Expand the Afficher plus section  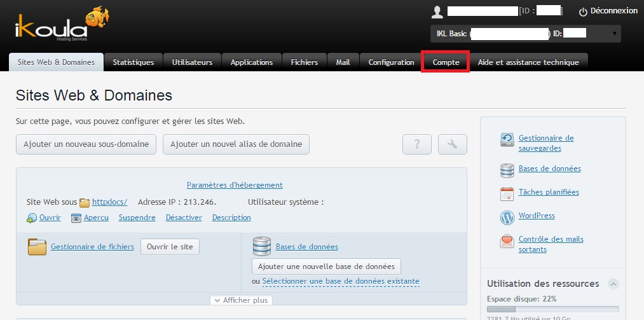241,300
